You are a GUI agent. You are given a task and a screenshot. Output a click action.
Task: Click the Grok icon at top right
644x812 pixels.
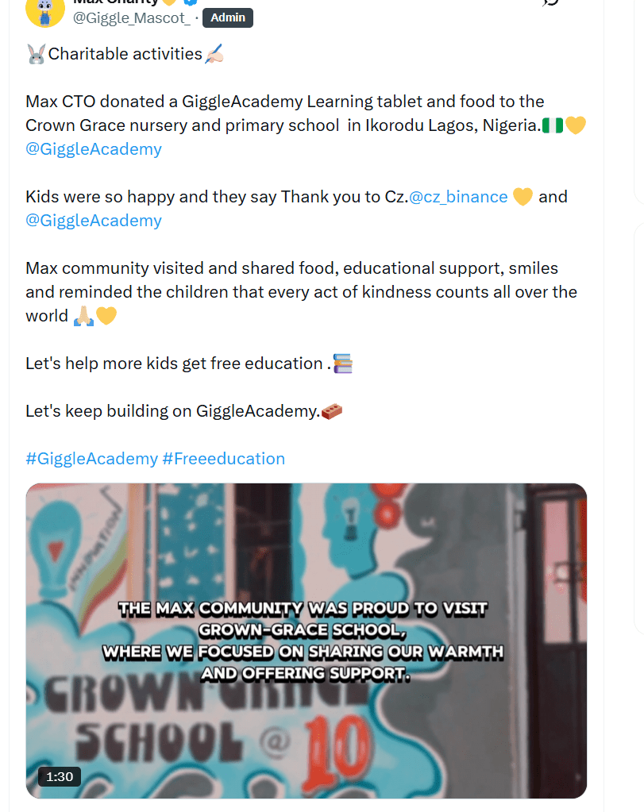coord(551,2)
